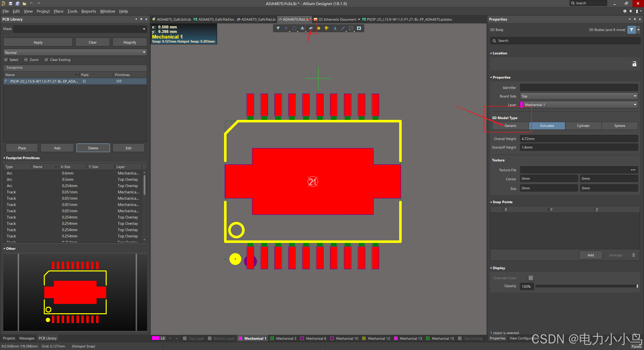Click the Save icon in the title bar
This screenshot has width=644, height=350.
(11, 4)
